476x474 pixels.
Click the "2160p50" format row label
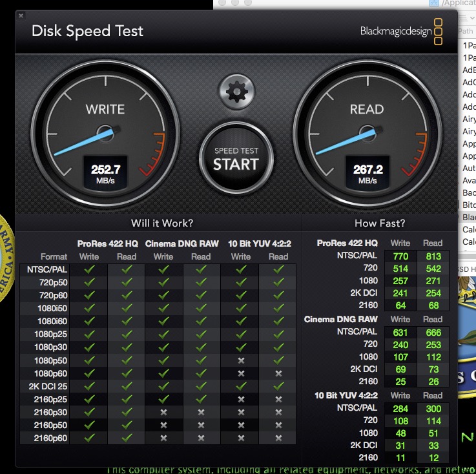[50, 425]
